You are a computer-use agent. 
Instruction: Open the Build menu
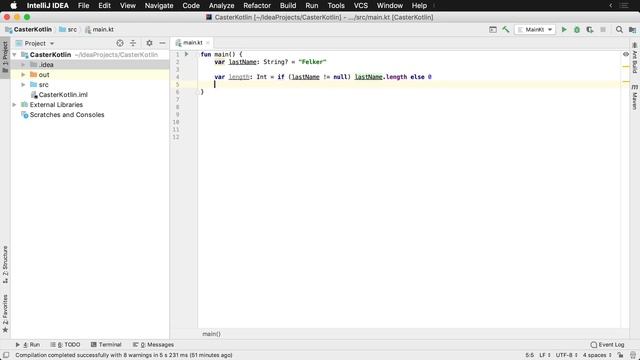click(x=288, y=6)
